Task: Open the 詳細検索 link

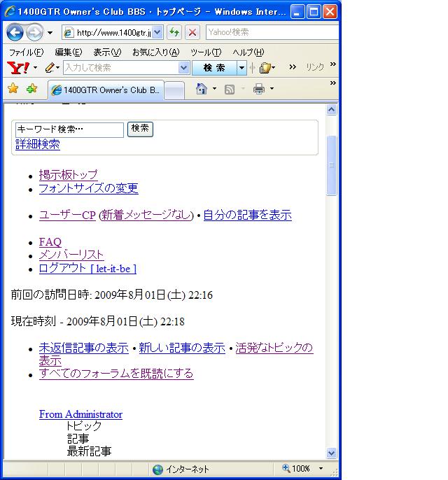Action: click(38, 144)
